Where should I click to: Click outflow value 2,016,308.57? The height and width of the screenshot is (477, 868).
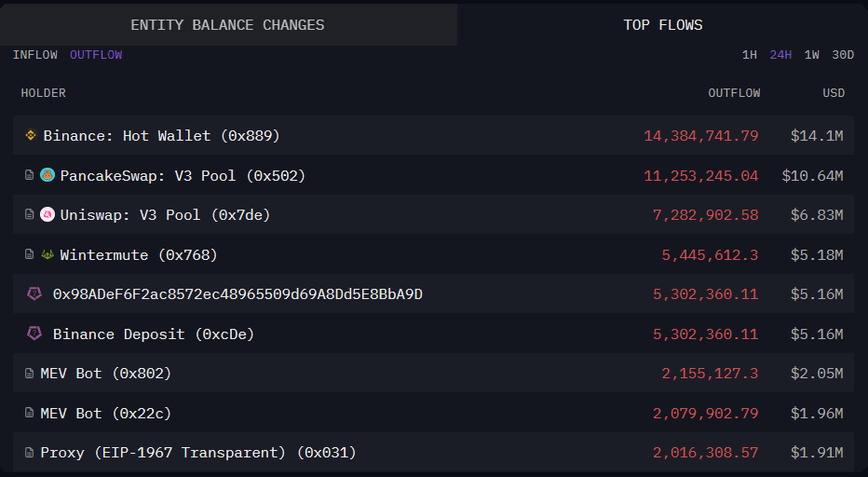pyautogui.click(x=705, y=453)
